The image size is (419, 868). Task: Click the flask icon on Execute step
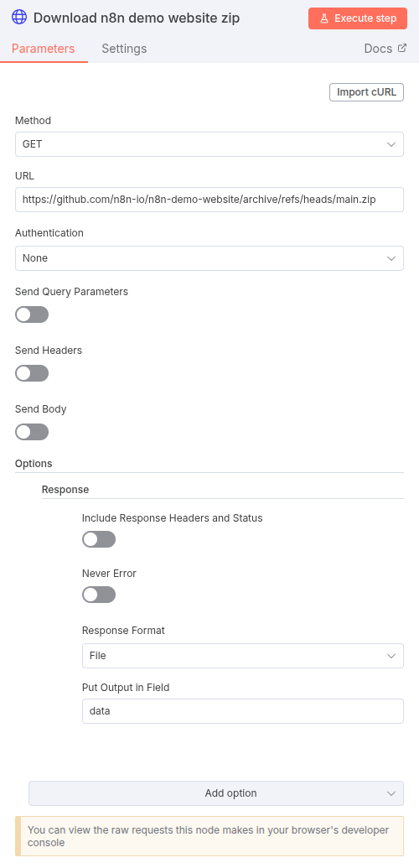(324, 18)
